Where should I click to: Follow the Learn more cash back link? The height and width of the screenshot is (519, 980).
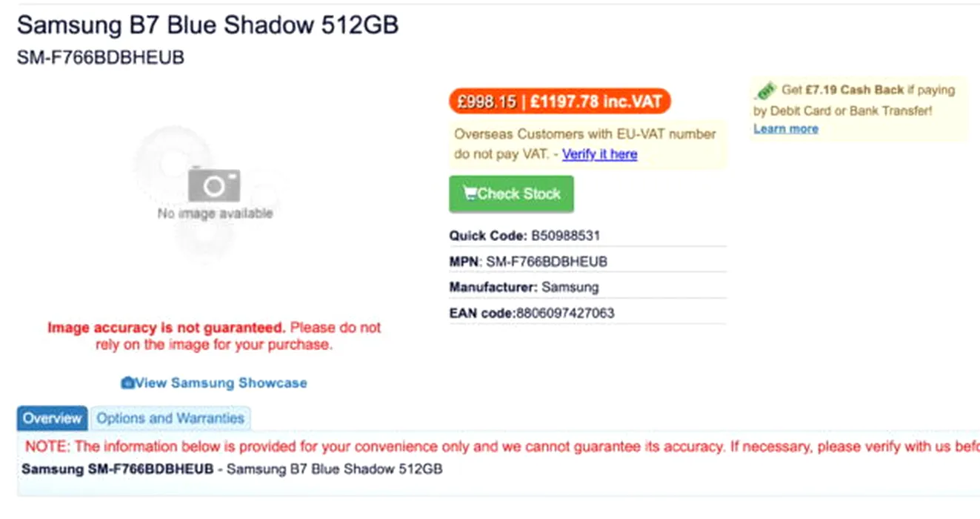click(786, 129)
